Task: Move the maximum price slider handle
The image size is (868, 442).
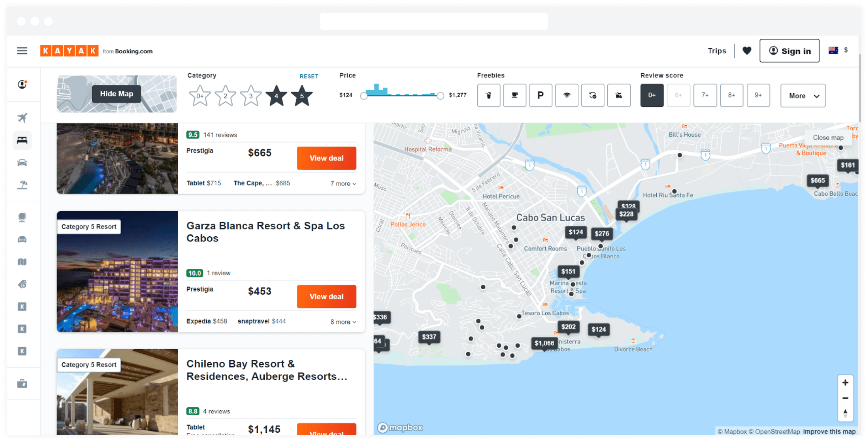Action: pos(440,96)
